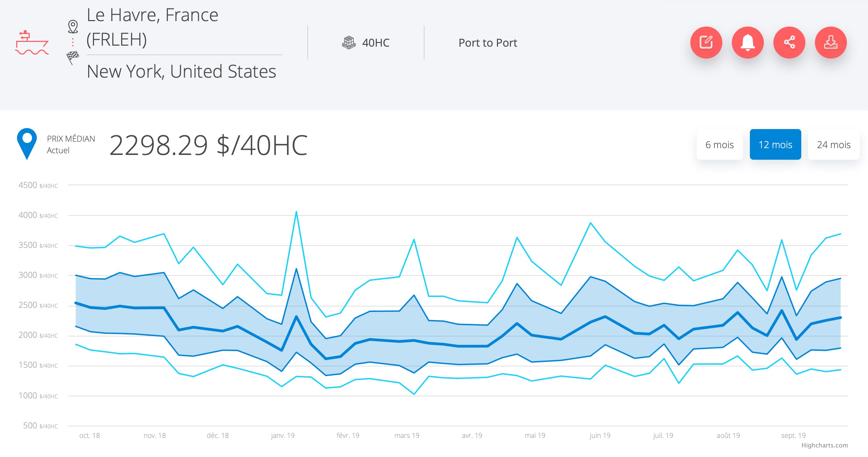Click the 4500 $/40HC axis value
Screen dimensions: 868x457
pos(38,185)
